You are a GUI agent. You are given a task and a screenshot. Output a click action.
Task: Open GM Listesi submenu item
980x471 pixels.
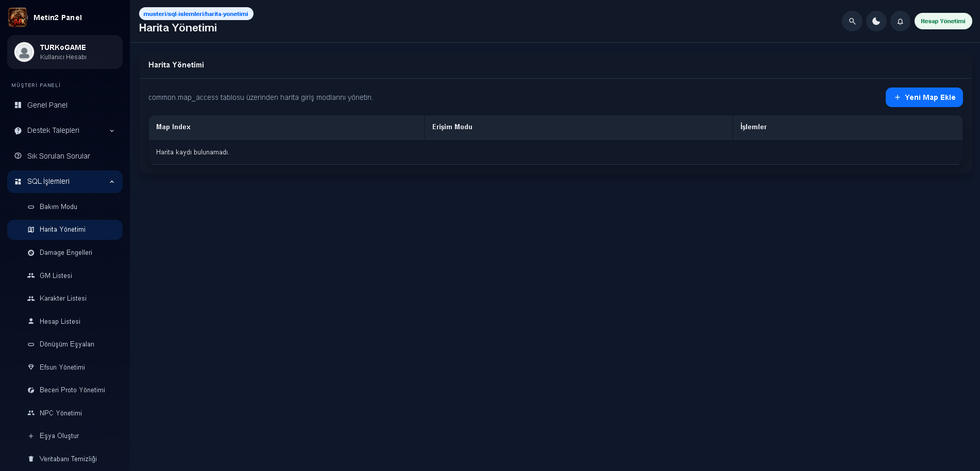[65, 276]
